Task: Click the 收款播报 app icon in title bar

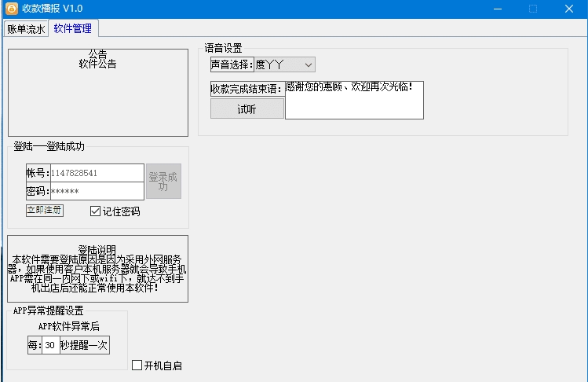Action: [12, 9]
